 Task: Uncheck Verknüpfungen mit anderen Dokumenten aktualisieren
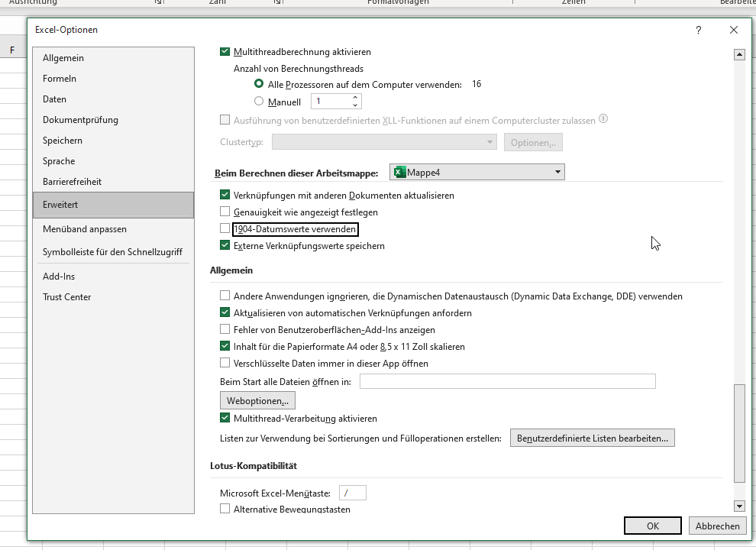pyautogui.click(x=225, y=195)
